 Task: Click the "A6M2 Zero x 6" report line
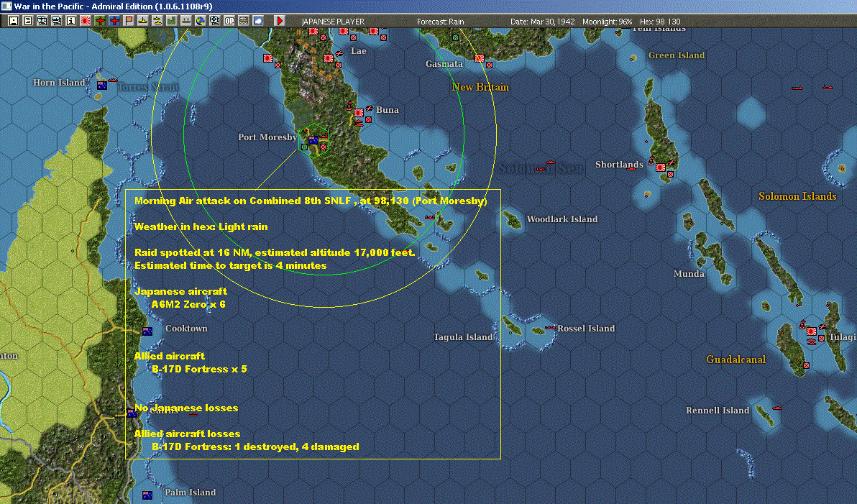pyautogui.click(x=188, y=304)
